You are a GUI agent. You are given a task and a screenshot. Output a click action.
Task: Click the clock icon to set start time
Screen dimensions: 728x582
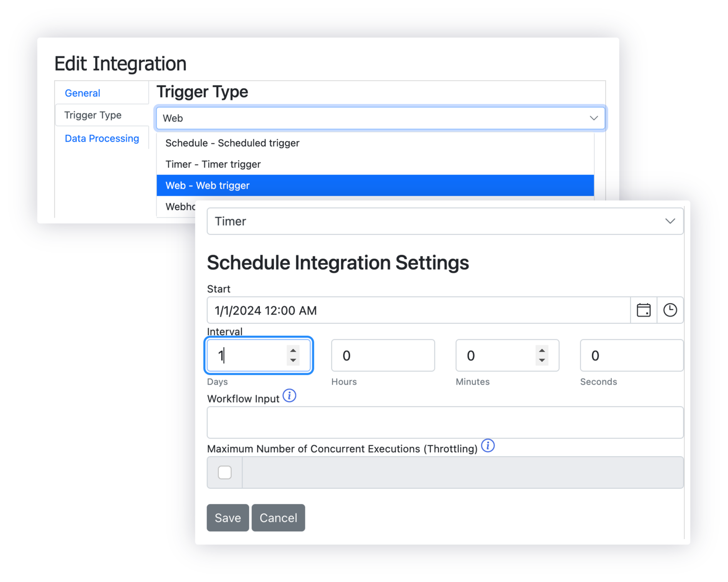670,310
